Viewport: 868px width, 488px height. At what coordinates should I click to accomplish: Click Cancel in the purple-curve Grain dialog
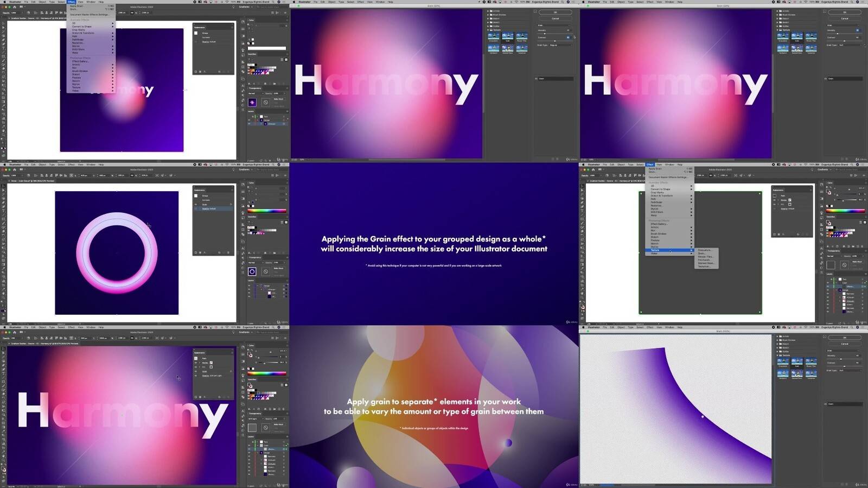(x=845, y=344)
